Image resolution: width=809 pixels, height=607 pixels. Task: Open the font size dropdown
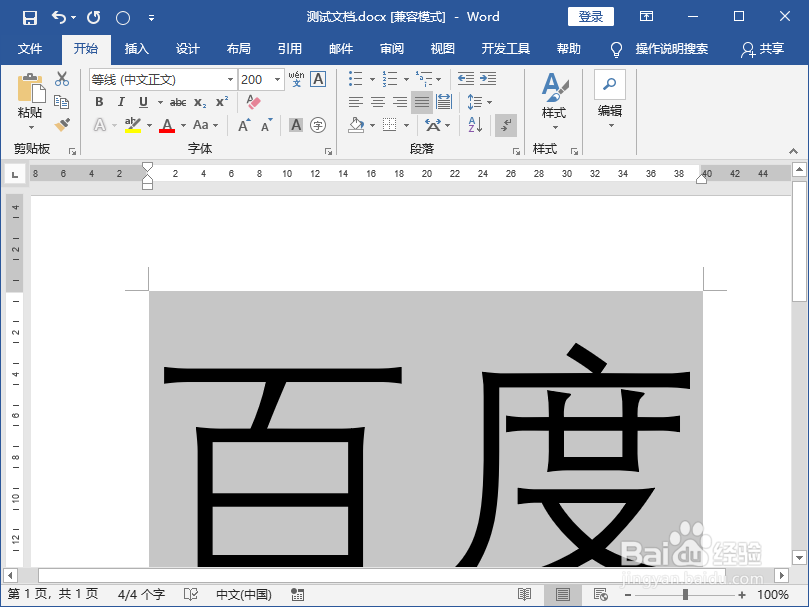coord(277,79)
